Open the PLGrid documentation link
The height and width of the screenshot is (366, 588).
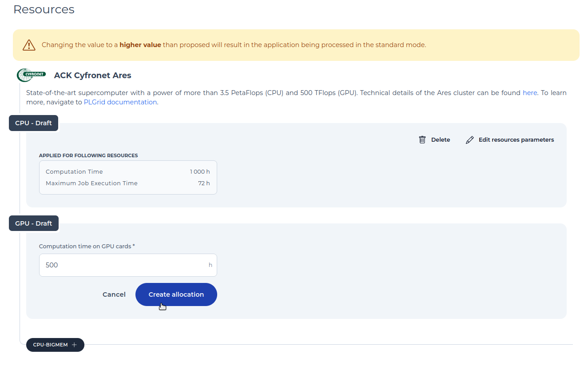(120, 102)
